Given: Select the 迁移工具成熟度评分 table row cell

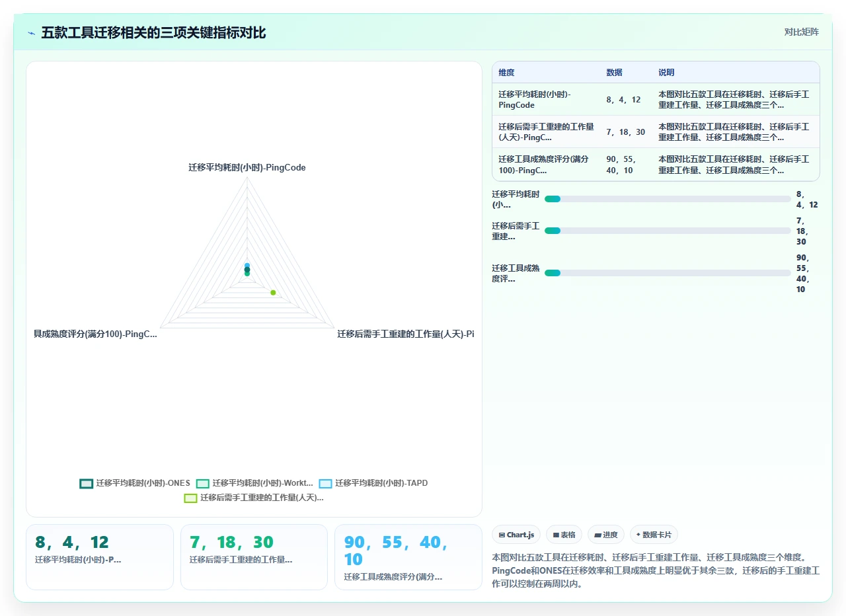Looking at the screenshot, I should pyautogui.click(x=546, y=165).
